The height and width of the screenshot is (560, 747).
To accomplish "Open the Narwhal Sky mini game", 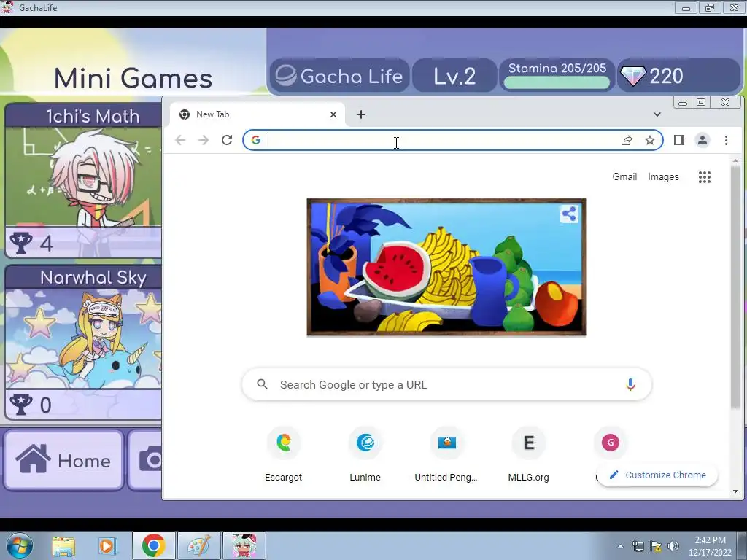I will coord(83,343).
